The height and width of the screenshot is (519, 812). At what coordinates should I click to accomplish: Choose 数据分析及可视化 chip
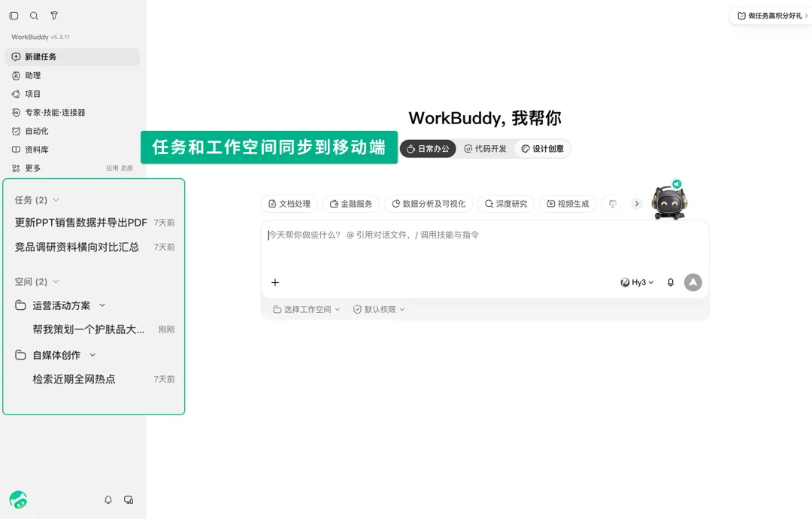point(429,204)
